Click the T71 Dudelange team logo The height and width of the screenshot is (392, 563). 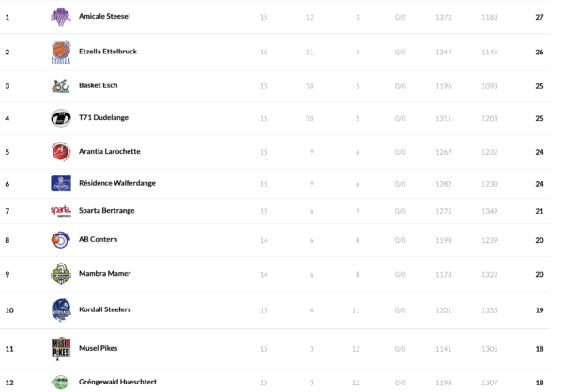[60, 118]
